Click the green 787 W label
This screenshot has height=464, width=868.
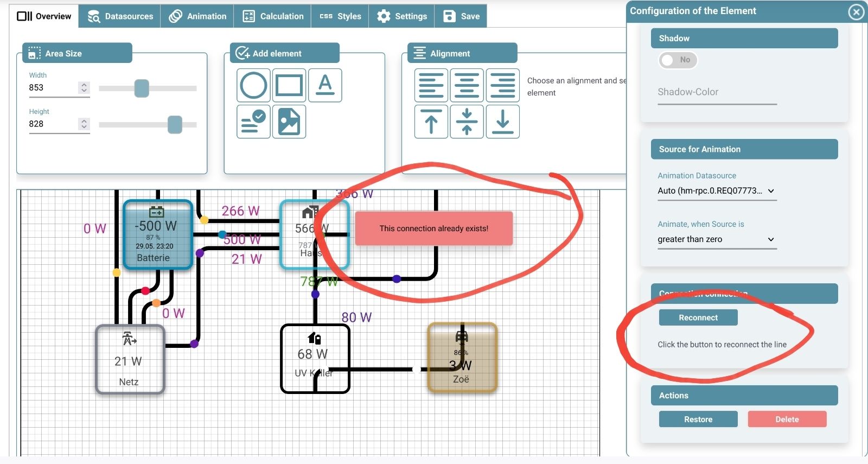[319, 282]
